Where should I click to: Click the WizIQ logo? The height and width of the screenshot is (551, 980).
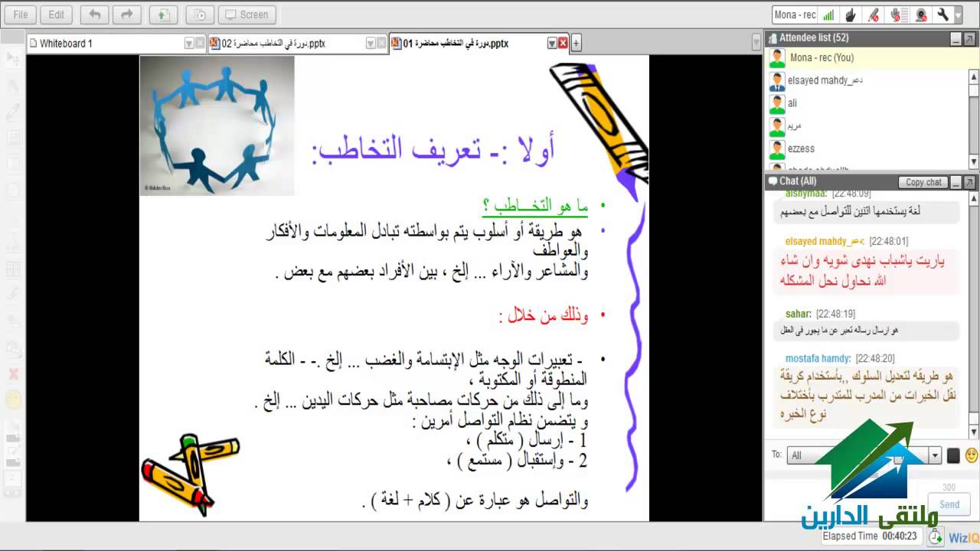coord(962,538)
